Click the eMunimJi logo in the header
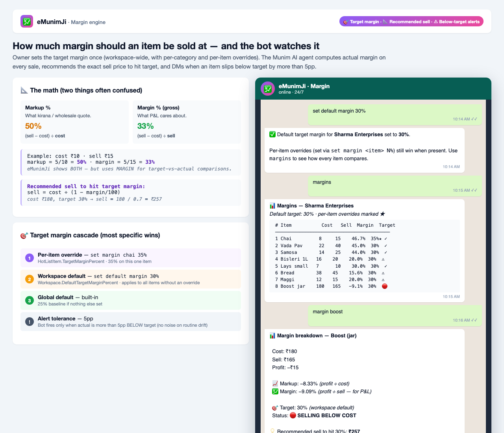 [27, 21]
